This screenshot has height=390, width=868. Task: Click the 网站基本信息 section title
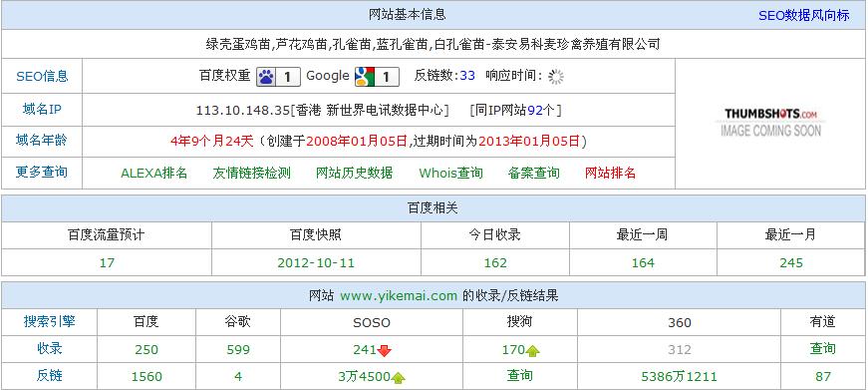(408, 14)
